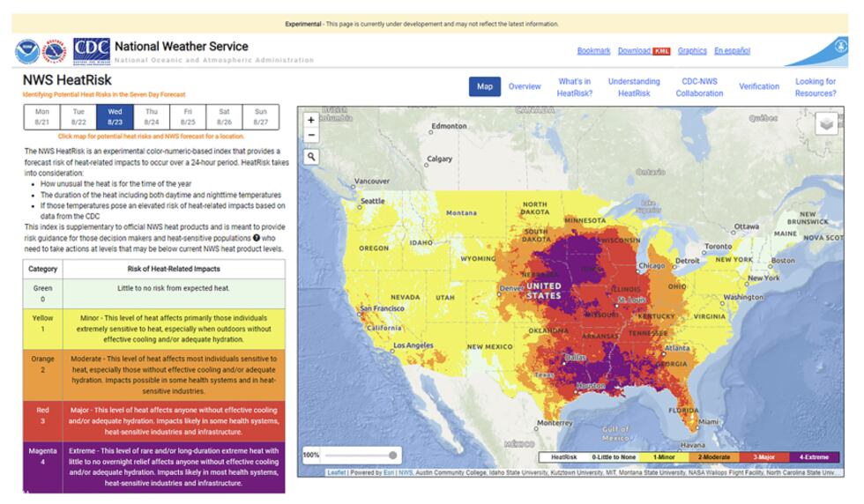The image size is (864, 504).
Task: Click the HeatRisk legend title label
Action: pos(563,457)
